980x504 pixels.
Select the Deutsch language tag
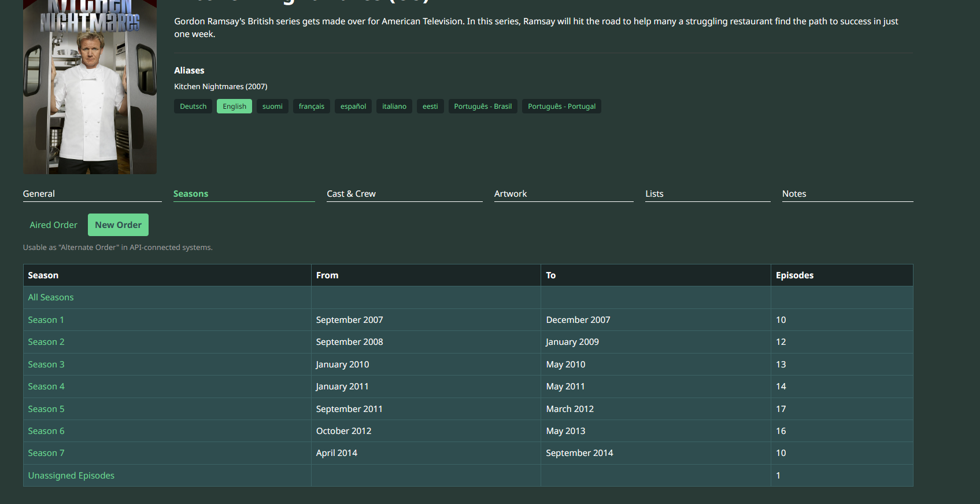(x=193, y=106)
